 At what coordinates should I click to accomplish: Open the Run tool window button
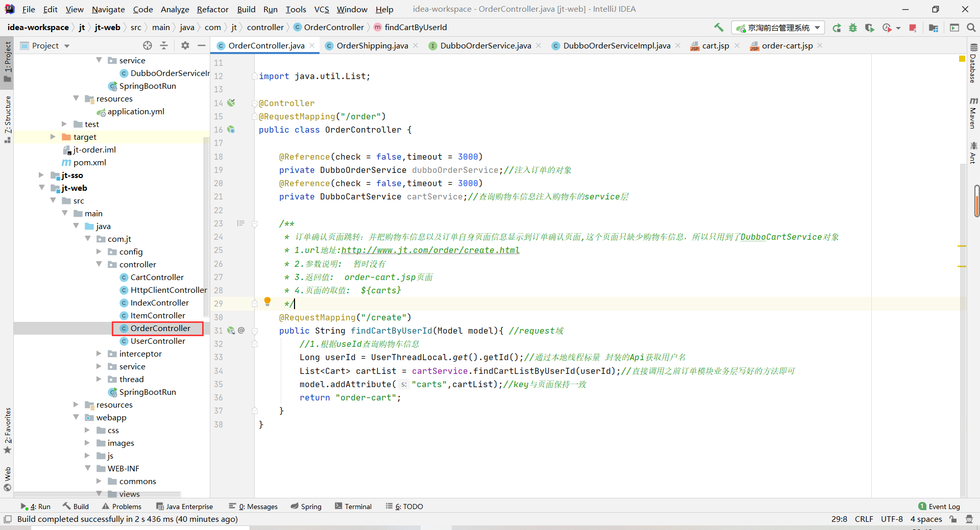pyautogui.click(x=36, y=507)
